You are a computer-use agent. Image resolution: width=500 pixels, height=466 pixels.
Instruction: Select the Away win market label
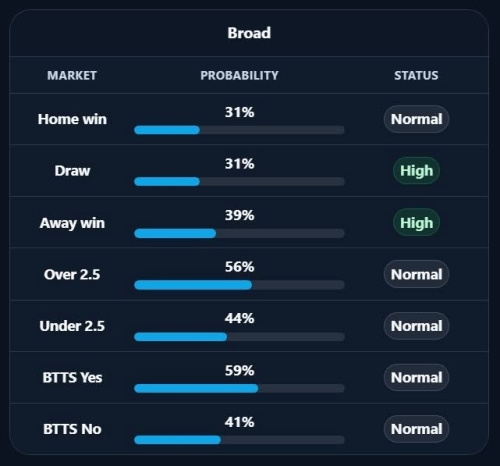pyautogui.click(x=72, y=223)
